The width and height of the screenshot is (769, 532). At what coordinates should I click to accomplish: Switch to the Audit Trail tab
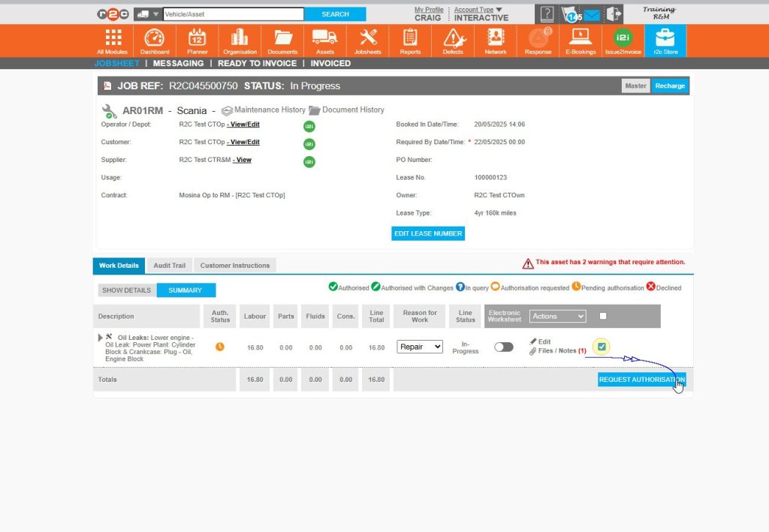pyautogui.click(x=168, y=265)
